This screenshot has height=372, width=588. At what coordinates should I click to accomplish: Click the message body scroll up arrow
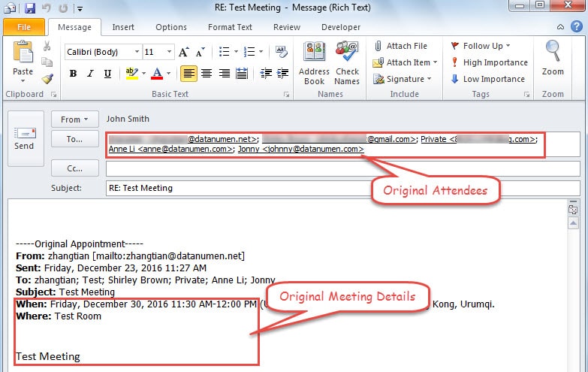[x=573, y=224]
